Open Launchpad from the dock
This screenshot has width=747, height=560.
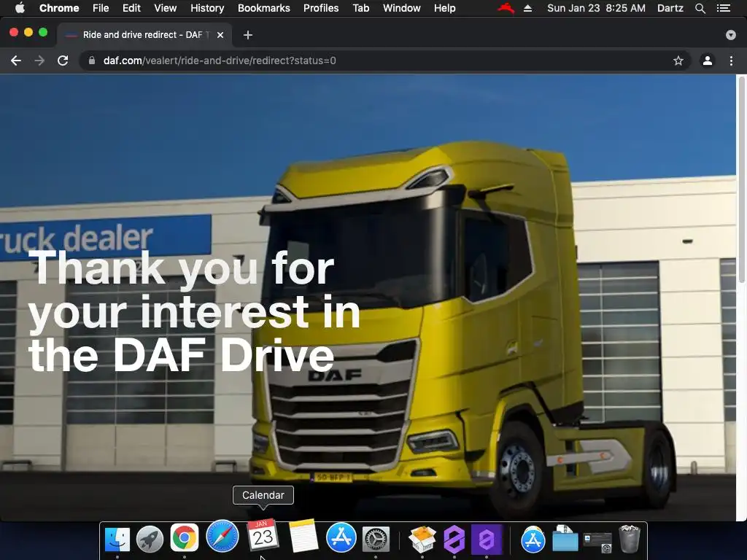150,539
